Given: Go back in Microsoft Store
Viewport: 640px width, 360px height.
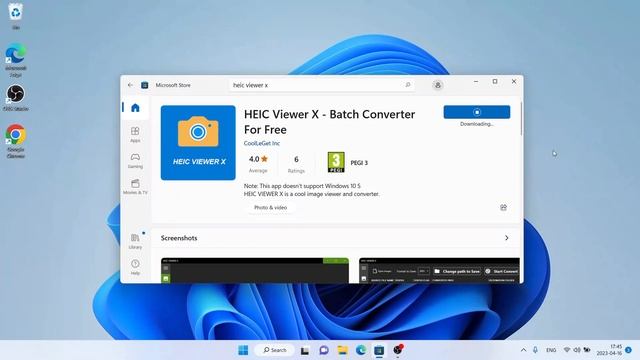Looking at the screenshot, I should click(x=130, y=85).
